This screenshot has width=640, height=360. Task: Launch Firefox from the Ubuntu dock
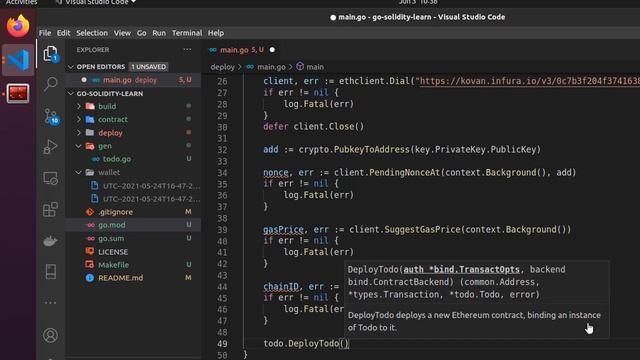point(18,26)
